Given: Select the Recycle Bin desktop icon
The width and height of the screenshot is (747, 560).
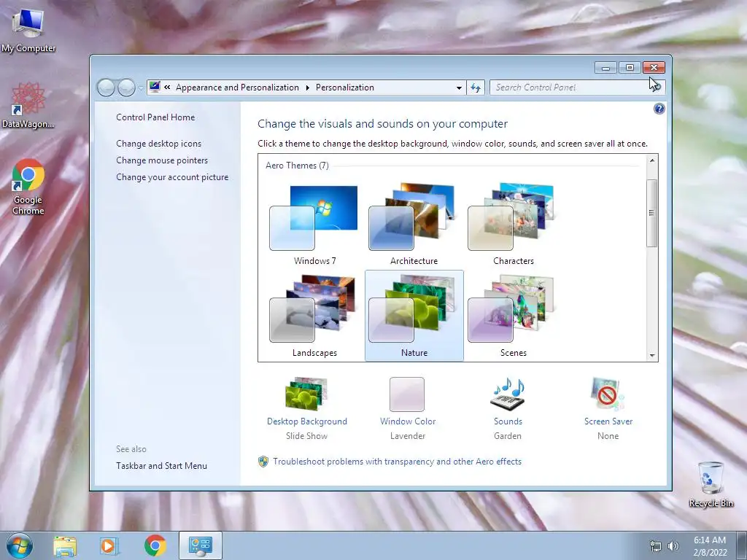Looking at the screenshot, I should [711, 484].
